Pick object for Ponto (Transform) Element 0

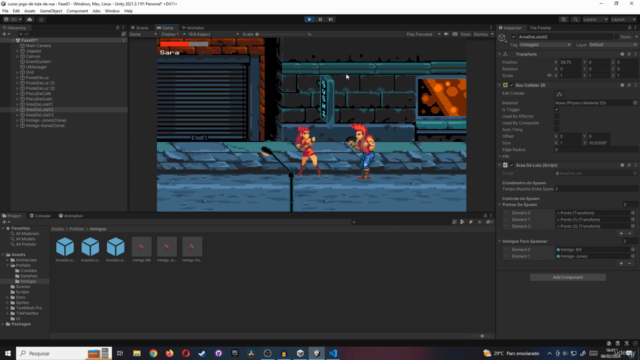click(x=633, y=213)
